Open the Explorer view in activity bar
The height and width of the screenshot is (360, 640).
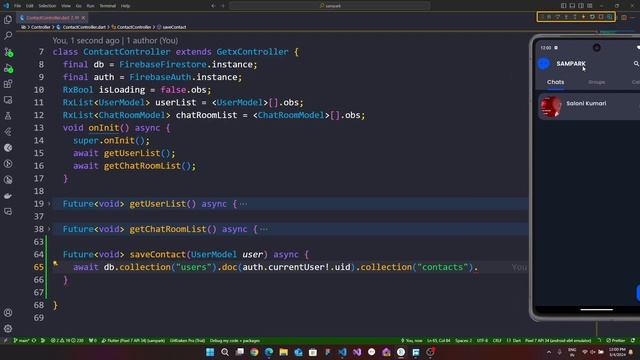tap(8, 20)
